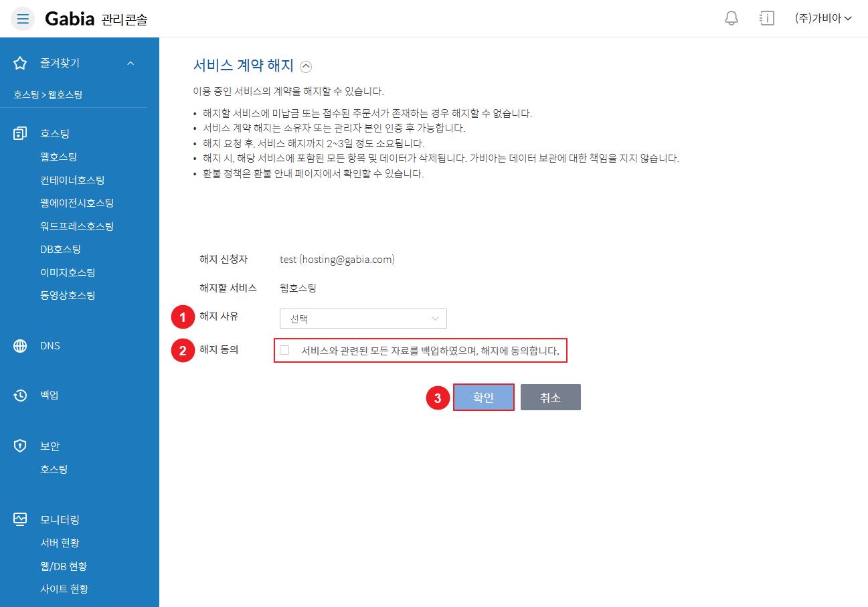Open the notes document icon in header
The height and width of the screenshot is (607, 868).
[767, 18]
